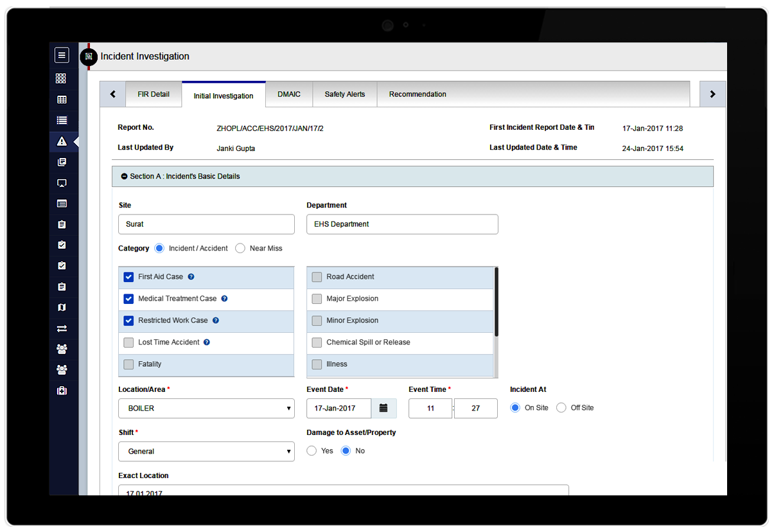Expand the Shift dropdown set to General
This screenshot has height=532, width=774.
206,452
